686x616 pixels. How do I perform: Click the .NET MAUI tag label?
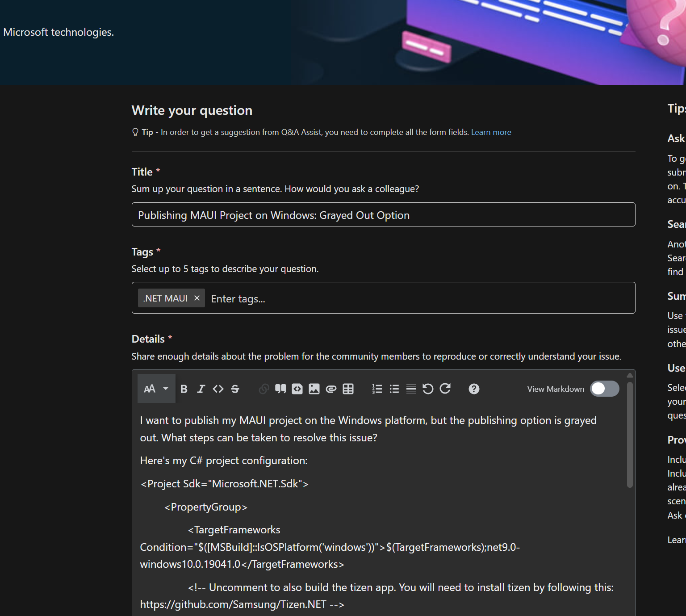[165, 298]
